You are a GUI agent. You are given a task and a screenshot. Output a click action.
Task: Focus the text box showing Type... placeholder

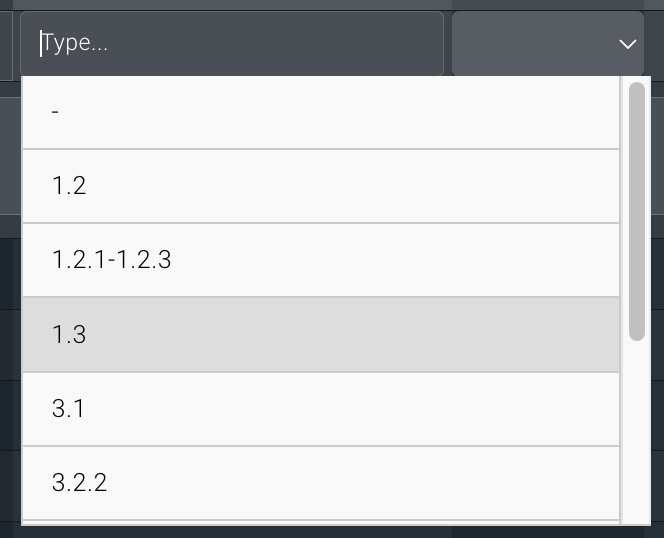pyautogui.click(x=231, y=44)
